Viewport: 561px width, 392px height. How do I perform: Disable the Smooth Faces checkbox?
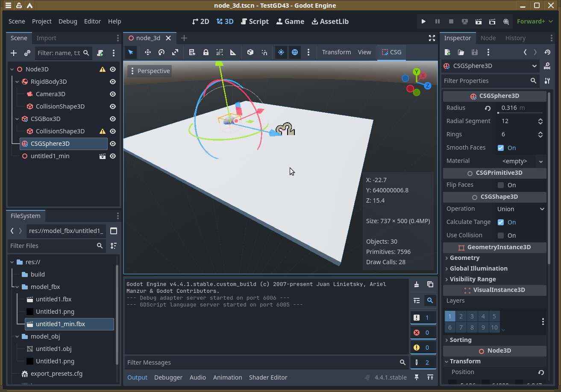click(x=501, y=148)
